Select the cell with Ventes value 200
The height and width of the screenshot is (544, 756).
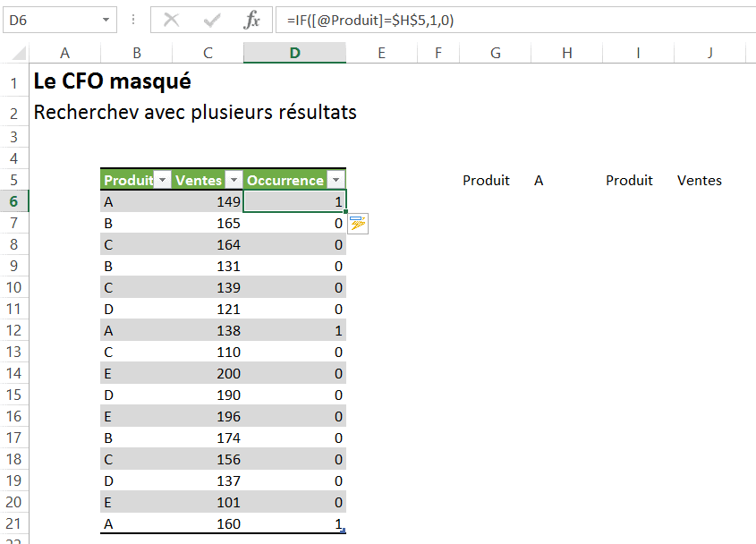click(x=208, y=374)
